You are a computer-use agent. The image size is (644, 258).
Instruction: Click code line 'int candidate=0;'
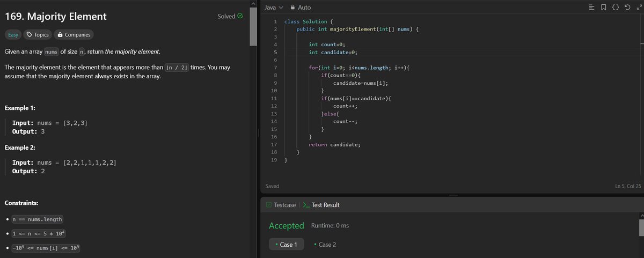333,52
